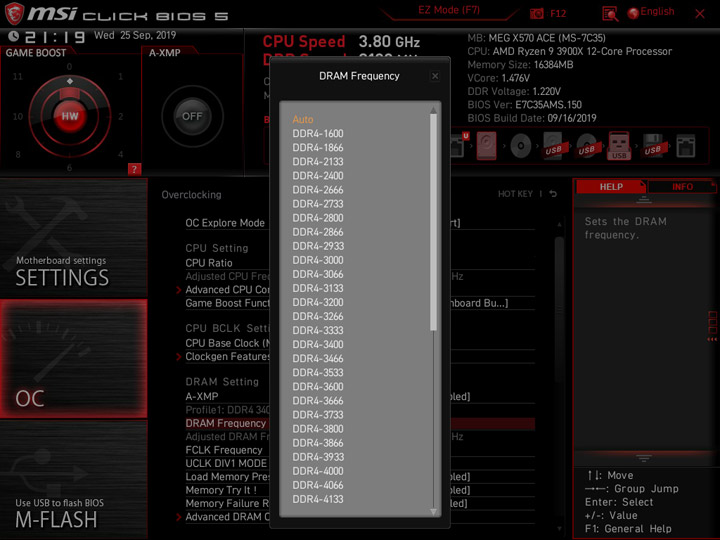Click scroll-up arrow in frequency list
Image resolution: width=720 pixels, height=540 pixels.
click(433, 110)
